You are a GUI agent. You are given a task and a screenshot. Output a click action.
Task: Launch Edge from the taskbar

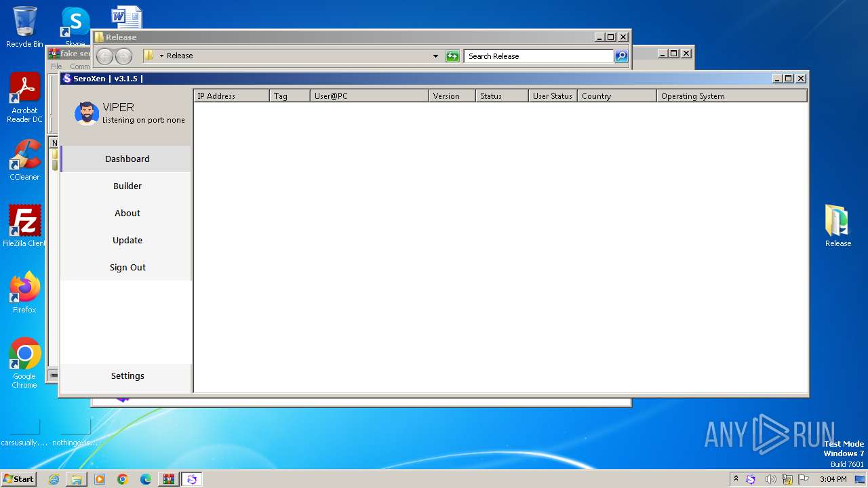(146, 479)
